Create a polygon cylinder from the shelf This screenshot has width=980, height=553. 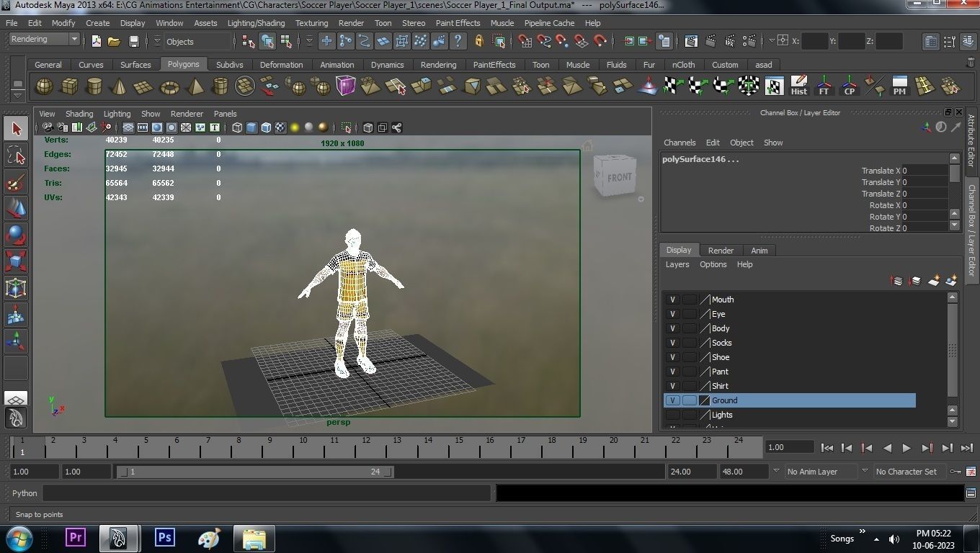tap(94, 87)
